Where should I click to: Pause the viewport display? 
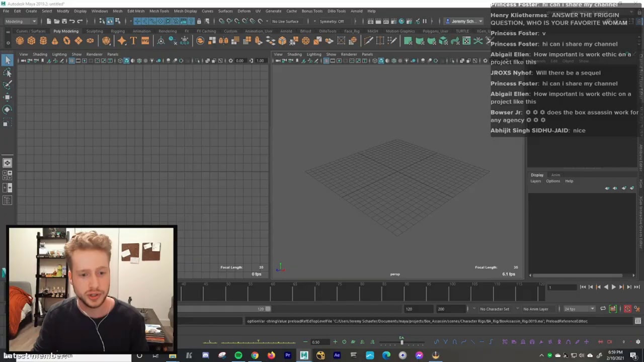[x=424, y=21]
